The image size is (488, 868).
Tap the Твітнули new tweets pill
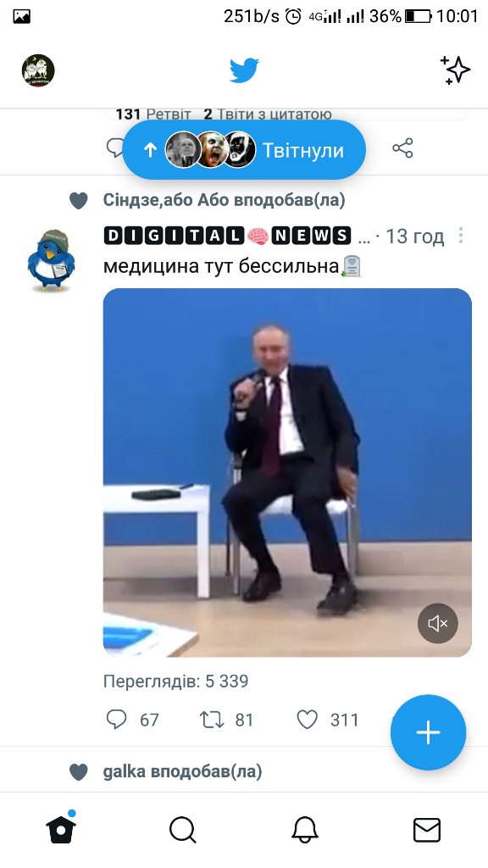tap(244, 149)
